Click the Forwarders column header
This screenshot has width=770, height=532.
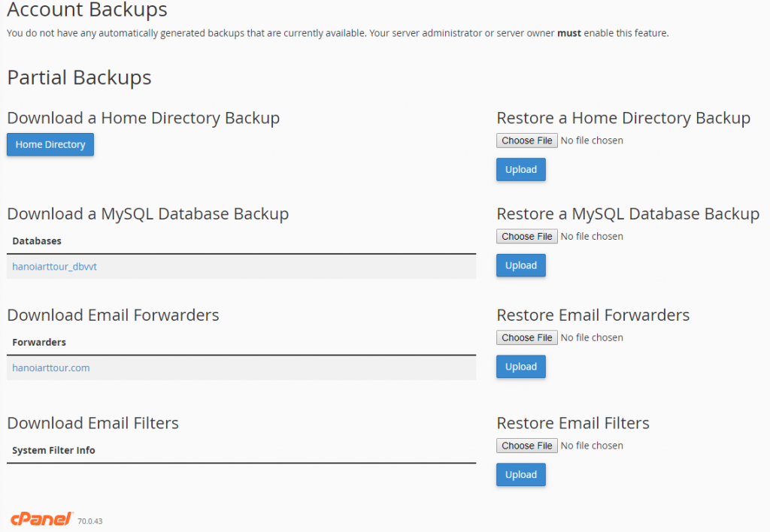click(x=39, y=342)
